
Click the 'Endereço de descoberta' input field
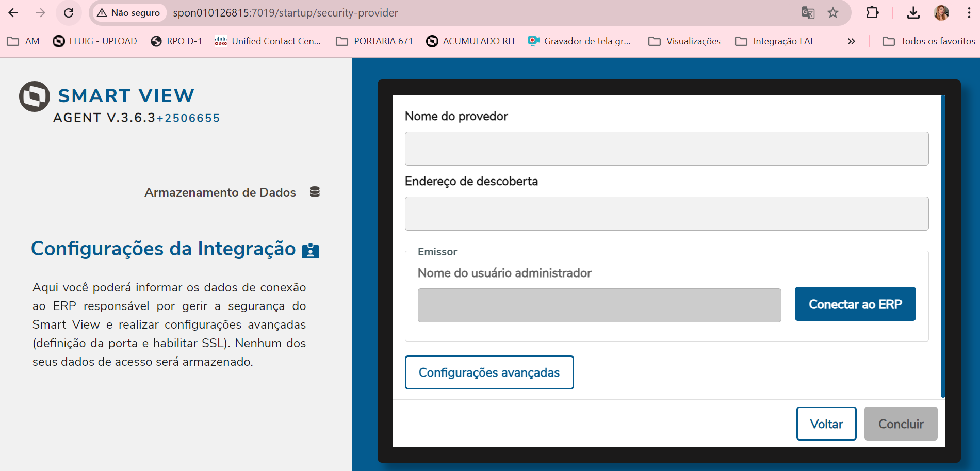click(x=666, y=214)
